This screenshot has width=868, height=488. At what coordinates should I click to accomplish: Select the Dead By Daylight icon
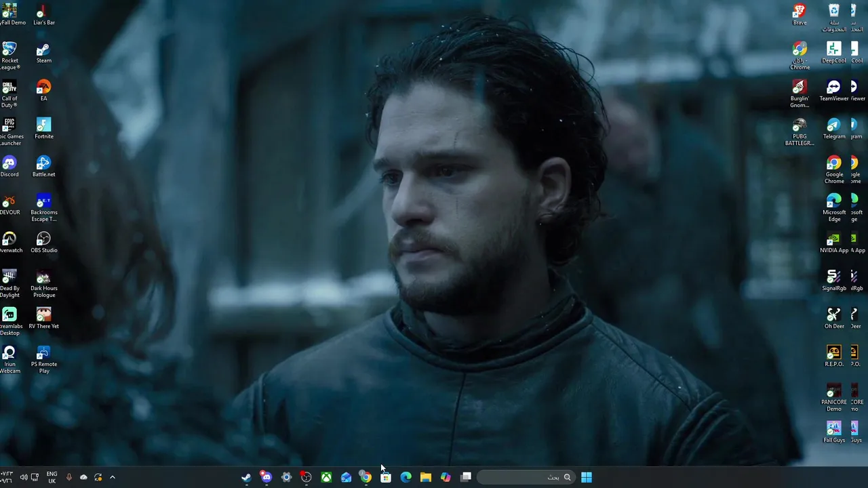click(x=9, y=284)
